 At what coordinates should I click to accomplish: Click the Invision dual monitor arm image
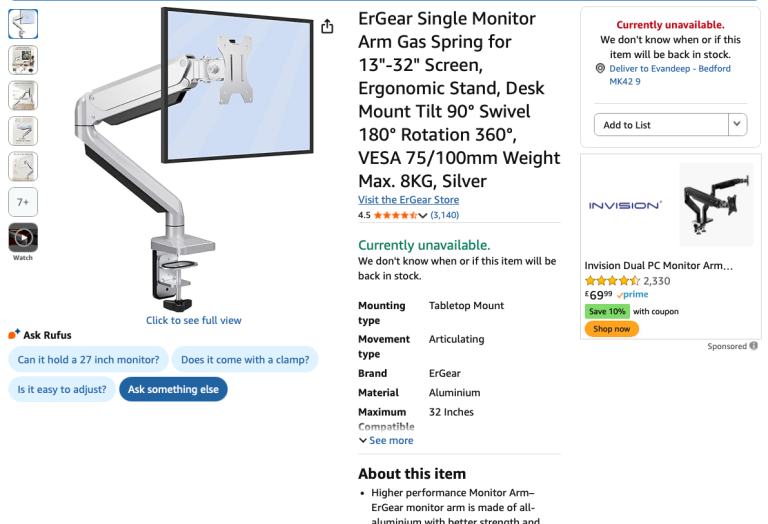(x=715, y=205)
